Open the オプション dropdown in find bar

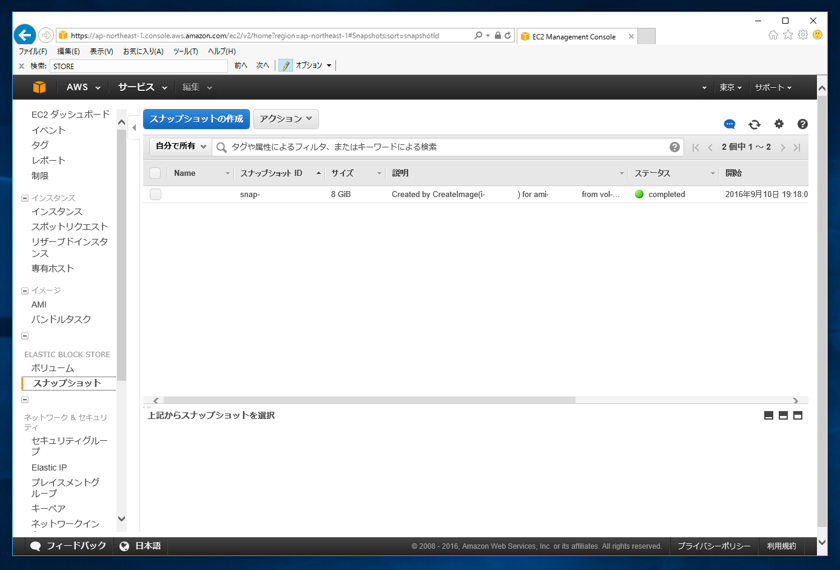(x=313, y=65)
